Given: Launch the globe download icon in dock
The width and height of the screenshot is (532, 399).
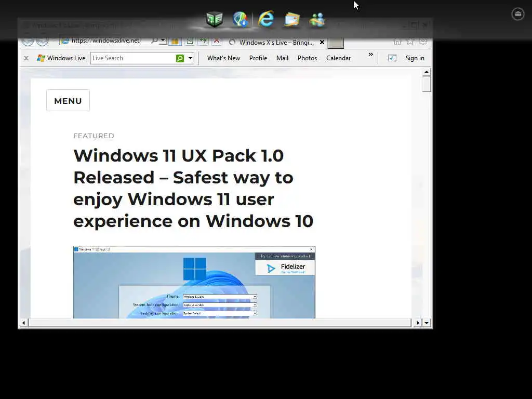Looking at the screenshot, I should 240,19.
